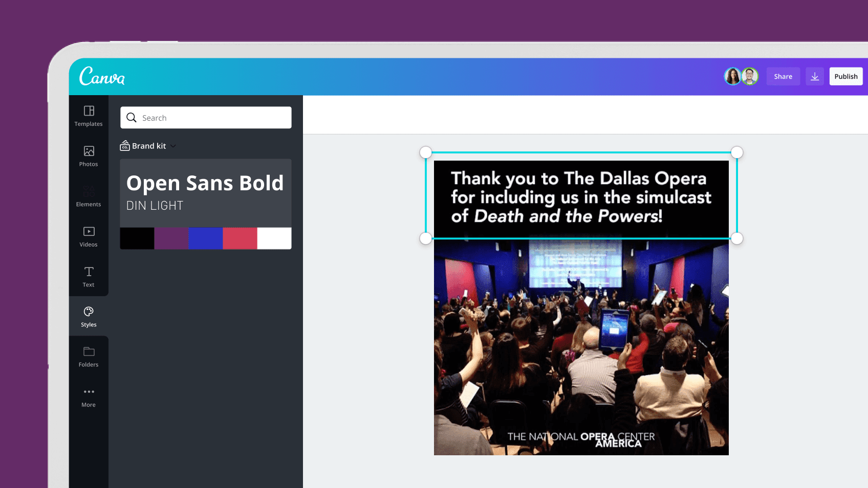The width and height of the screenshot is (868, 488).
Task: Click the Canva logo
Action: [102, 77]
